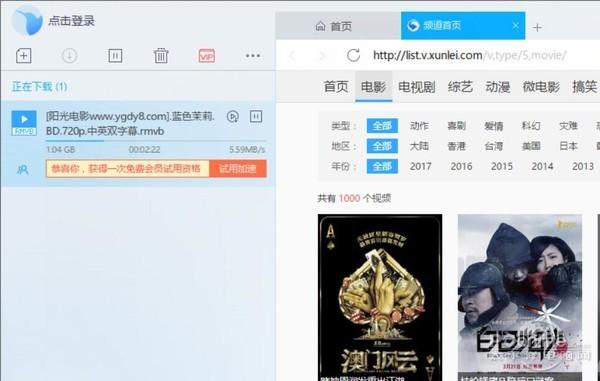
Task: Click the new download task plus icon
Action: [23, 56]
